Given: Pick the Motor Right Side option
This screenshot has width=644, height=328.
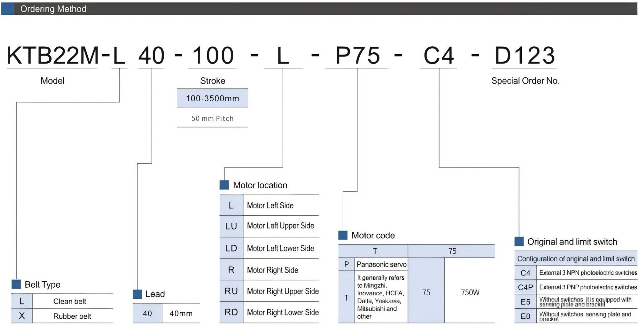Looking at the screenshot, I should pos(272,270).
